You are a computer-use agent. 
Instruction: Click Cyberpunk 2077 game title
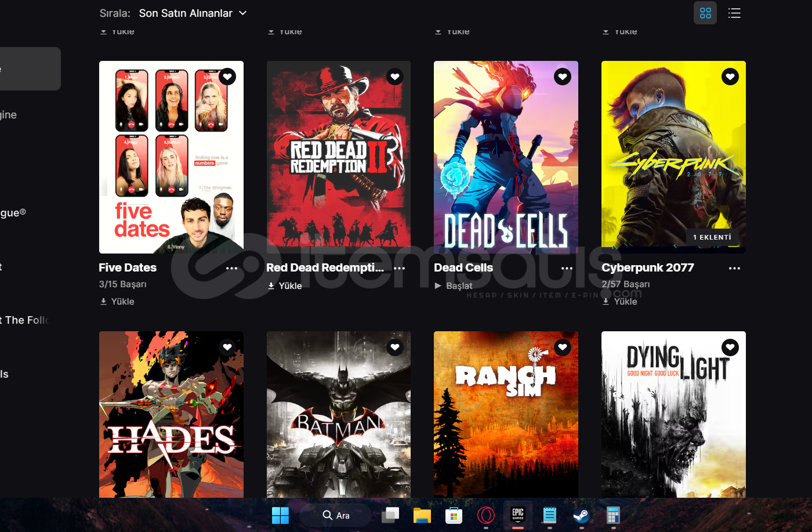click(x=648, y=267)
